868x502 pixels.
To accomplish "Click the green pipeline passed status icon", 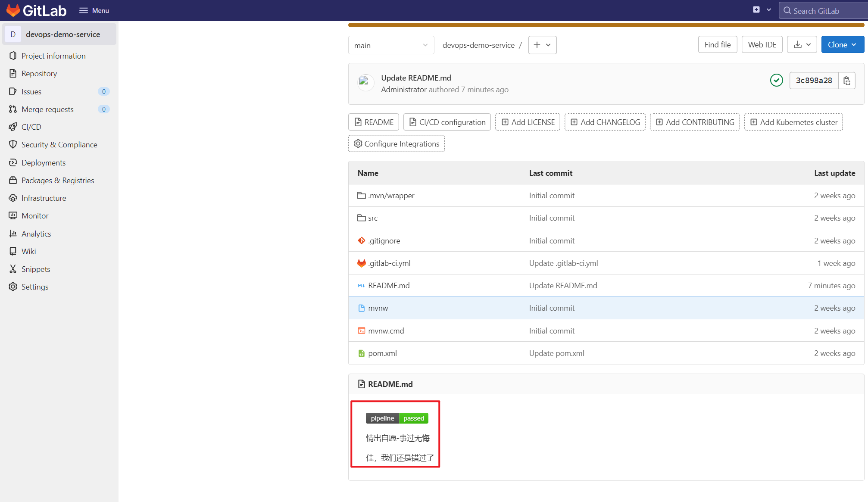I will pyautogui.click(x=776, y=80).
